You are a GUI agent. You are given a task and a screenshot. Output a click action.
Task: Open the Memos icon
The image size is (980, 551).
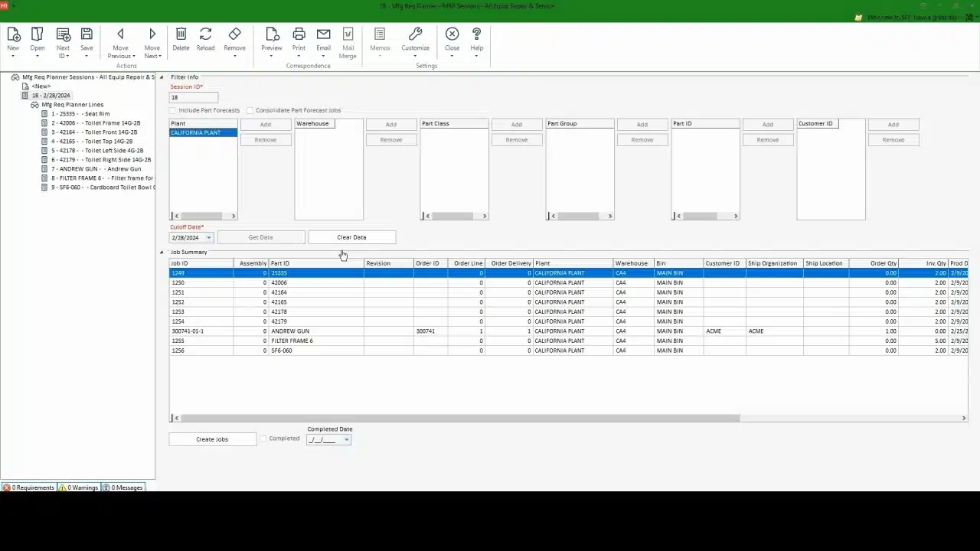click(380, 34)
